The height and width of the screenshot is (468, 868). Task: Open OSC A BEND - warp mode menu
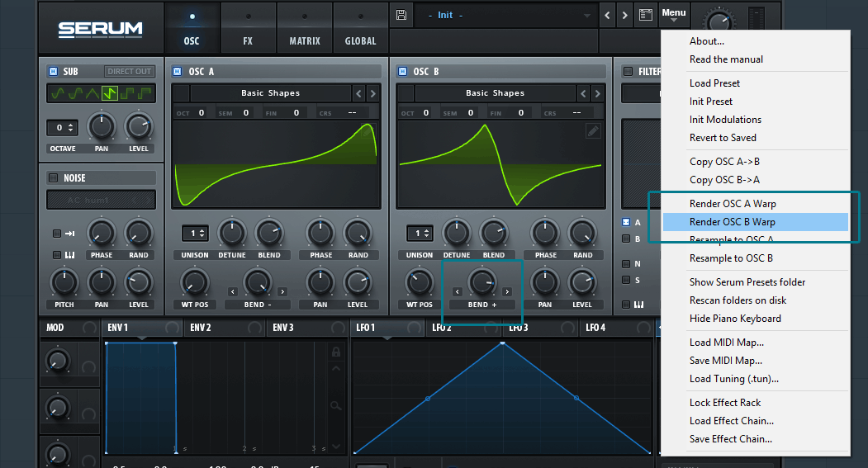(x=258, y=305)
